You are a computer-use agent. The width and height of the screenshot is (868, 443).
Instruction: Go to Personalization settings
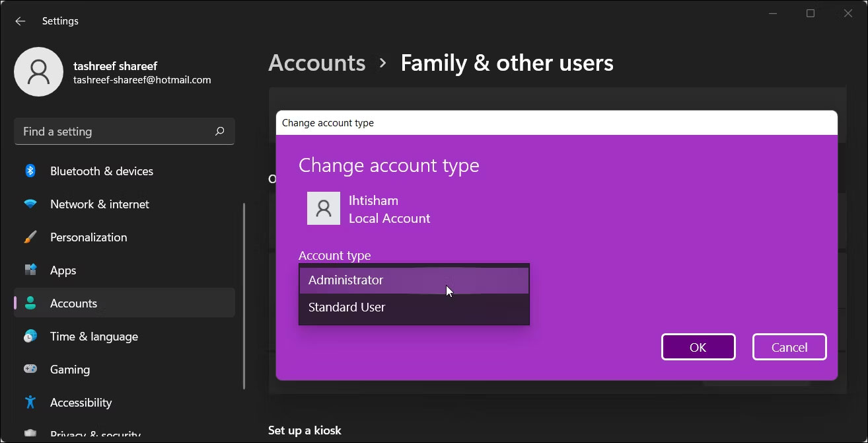point(124,237)
